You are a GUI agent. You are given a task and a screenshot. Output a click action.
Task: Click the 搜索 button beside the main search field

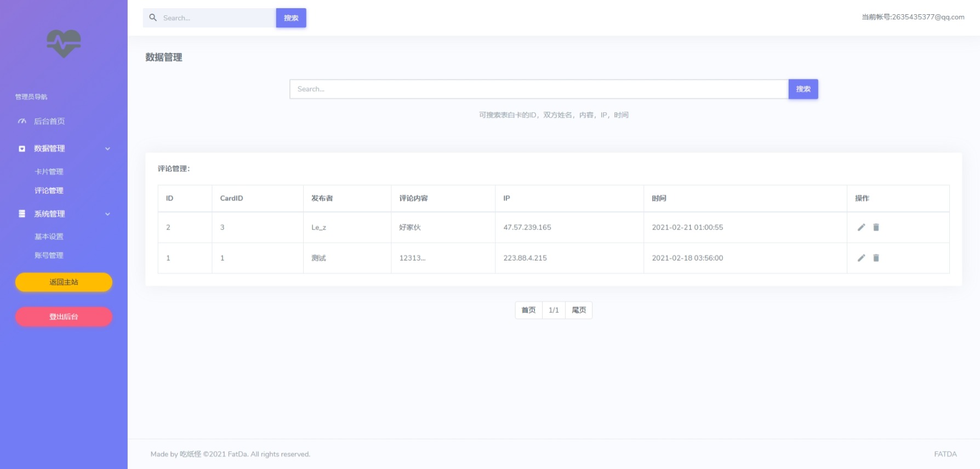[x=803, y=89]
